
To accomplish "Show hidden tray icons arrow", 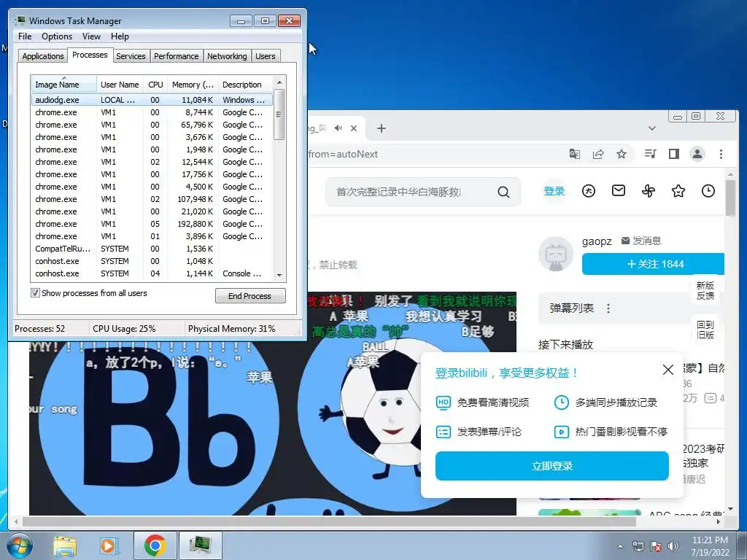I will click(620, 547).
